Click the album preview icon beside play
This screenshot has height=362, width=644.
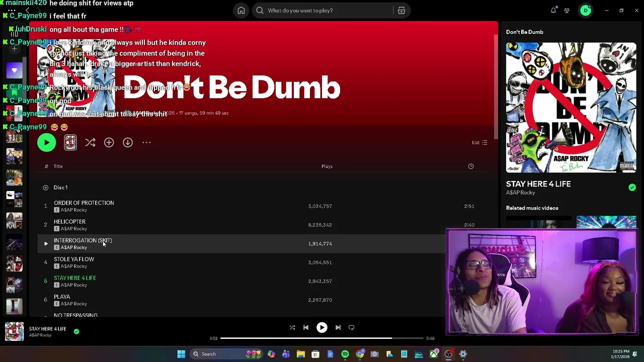(x=70, y=143)
